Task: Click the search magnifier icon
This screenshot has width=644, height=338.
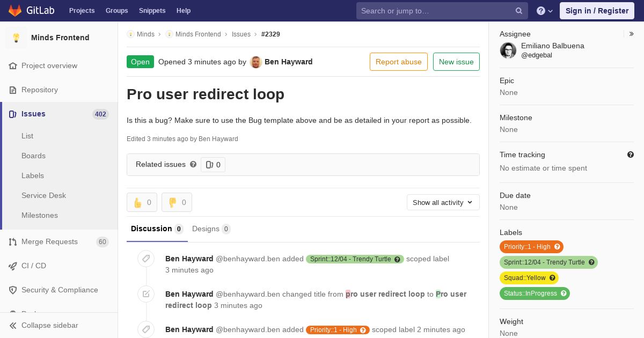Action: click(519, 11)
